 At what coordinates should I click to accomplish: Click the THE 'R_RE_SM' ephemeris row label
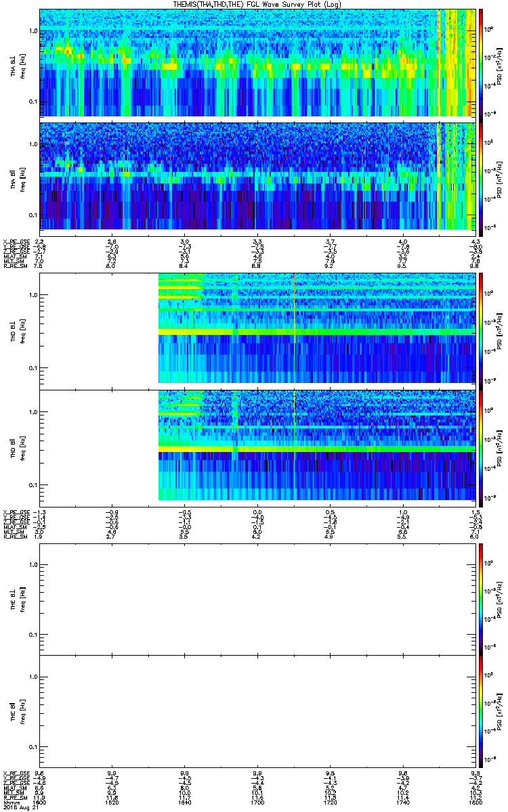14,797
